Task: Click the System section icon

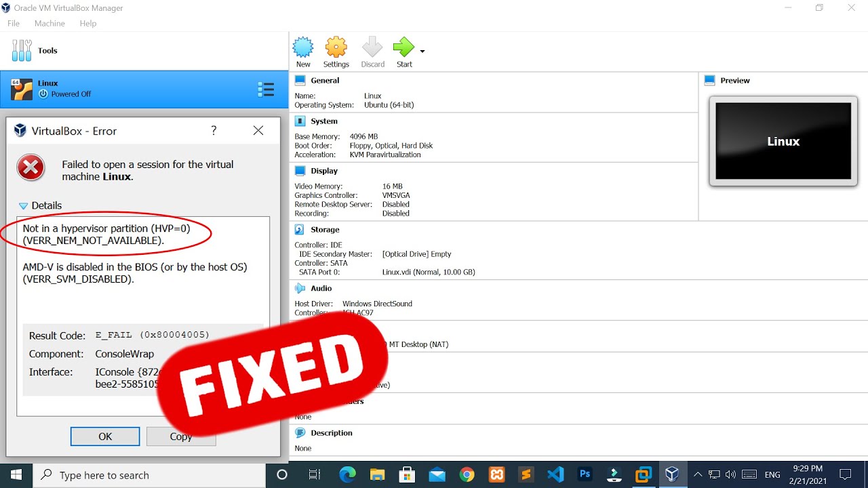Action: 300,121
